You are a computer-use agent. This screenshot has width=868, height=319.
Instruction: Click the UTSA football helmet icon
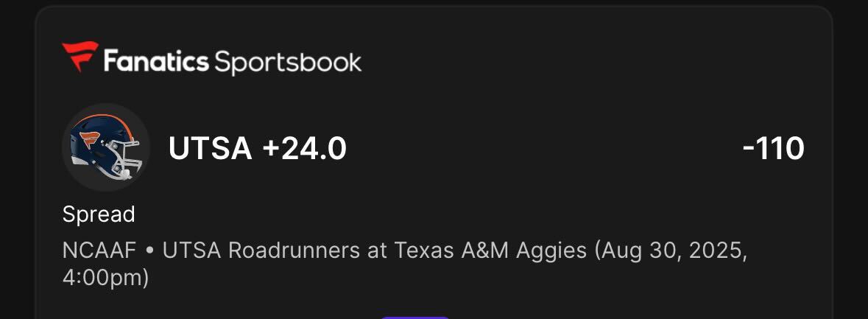106,148
